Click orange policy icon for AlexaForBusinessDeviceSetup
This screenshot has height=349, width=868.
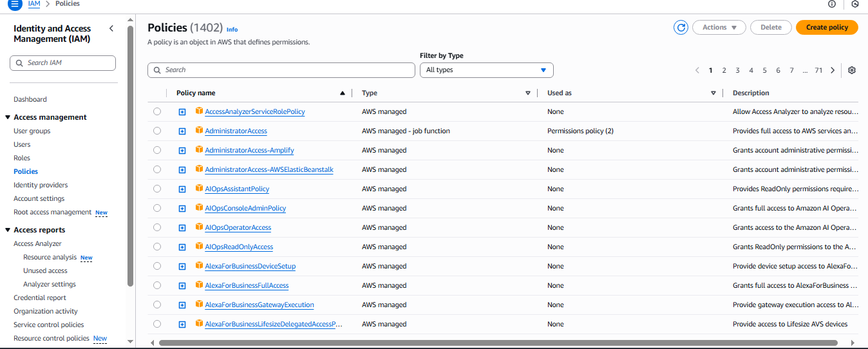click(200, 266)
